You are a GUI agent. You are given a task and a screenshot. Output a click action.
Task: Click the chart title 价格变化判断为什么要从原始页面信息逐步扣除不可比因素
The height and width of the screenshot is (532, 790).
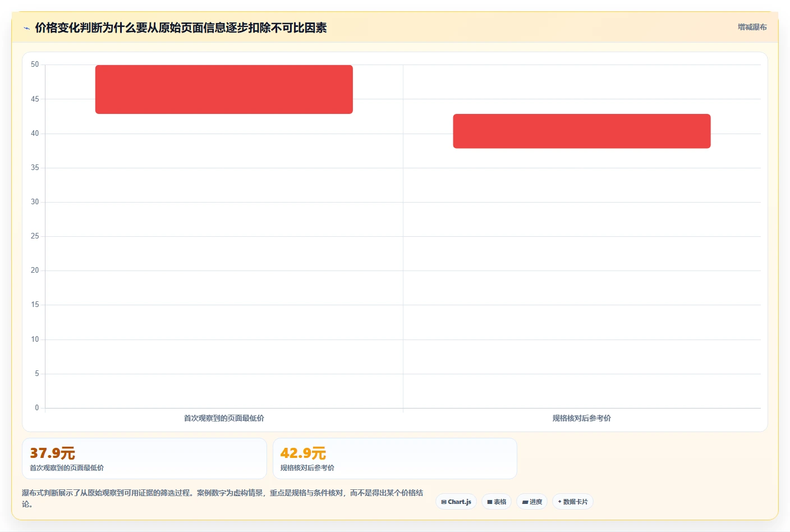point(181,27)
